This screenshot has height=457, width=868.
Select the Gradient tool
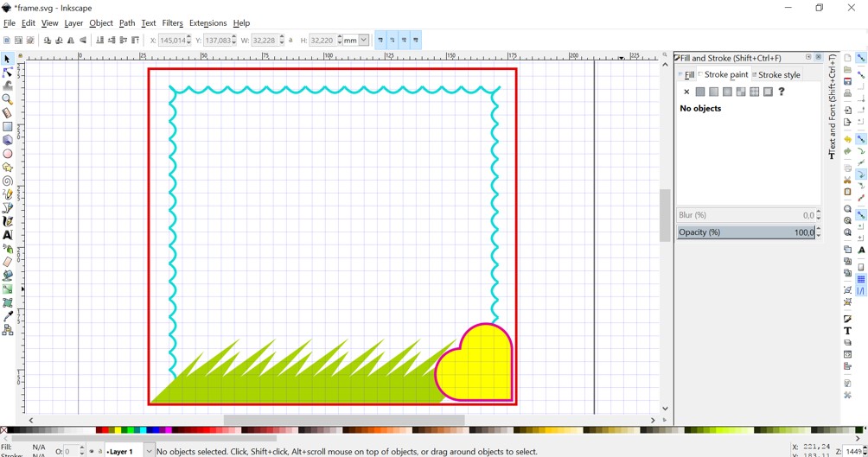coord(7,289)
